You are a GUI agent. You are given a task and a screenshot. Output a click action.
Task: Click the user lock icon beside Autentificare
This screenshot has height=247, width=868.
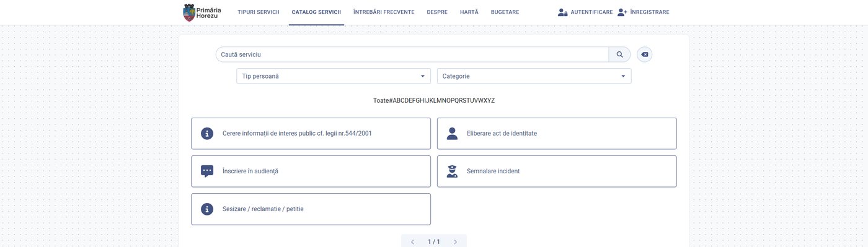point(562,12)
